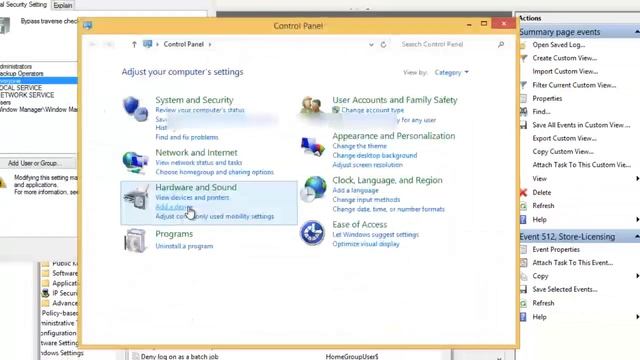Open Hardware and Sound printer icon

point(136,198)
